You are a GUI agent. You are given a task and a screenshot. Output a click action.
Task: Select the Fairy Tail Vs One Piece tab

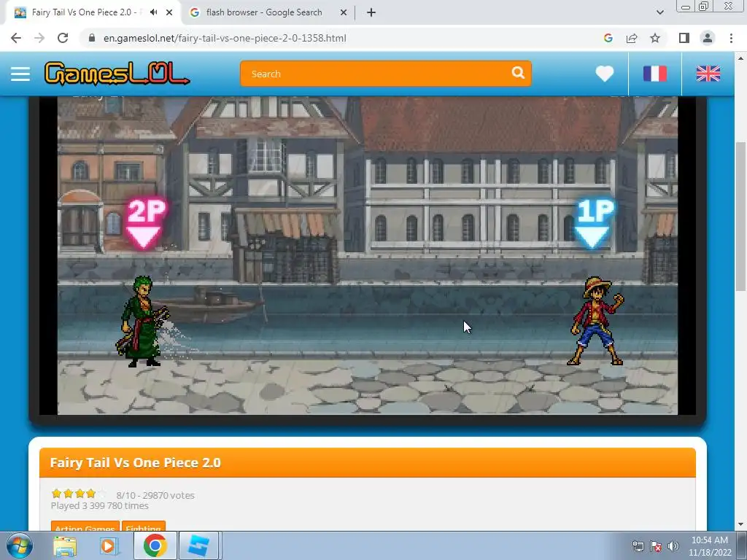(x=86, y=12)
